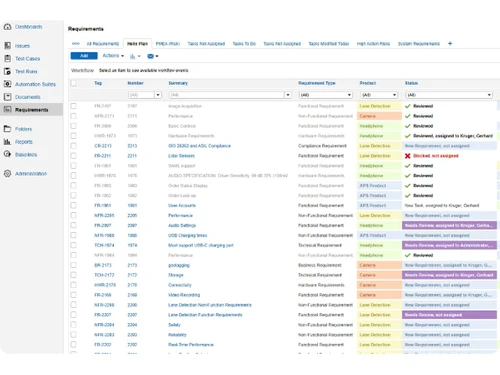Open the Video Recording summary link
Image resolution: width=500 pixels, height=375 pixels.
pos(184,295)
